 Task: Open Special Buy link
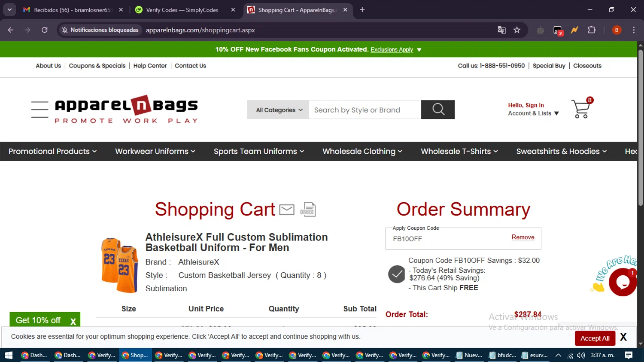549,66
